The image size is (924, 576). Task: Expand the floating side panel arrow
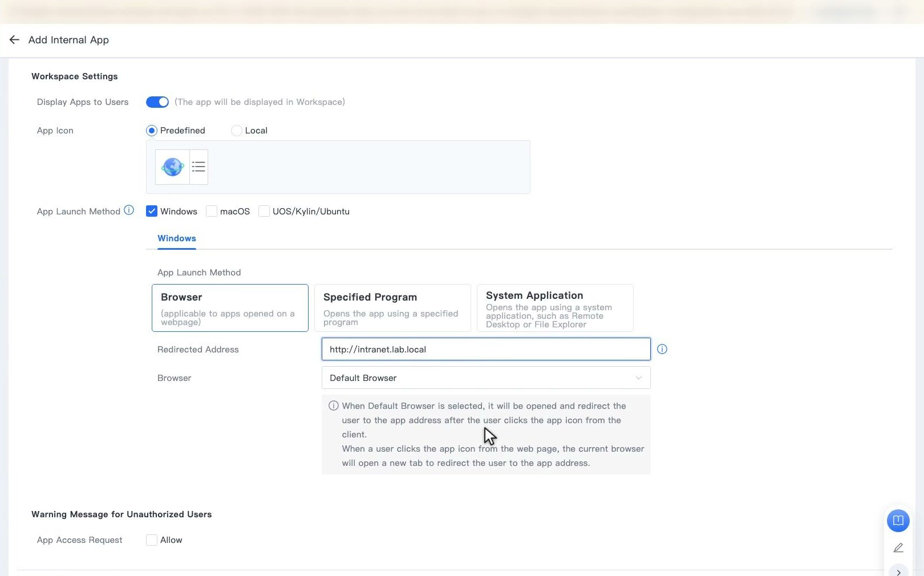pos(898,571)
